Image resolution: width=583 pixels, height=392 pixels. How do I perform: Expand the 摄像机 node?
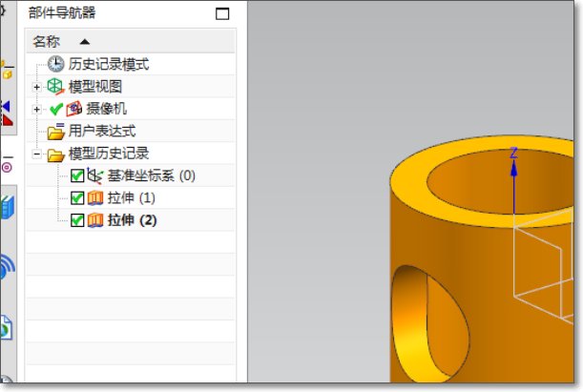(x=36, y=110)
